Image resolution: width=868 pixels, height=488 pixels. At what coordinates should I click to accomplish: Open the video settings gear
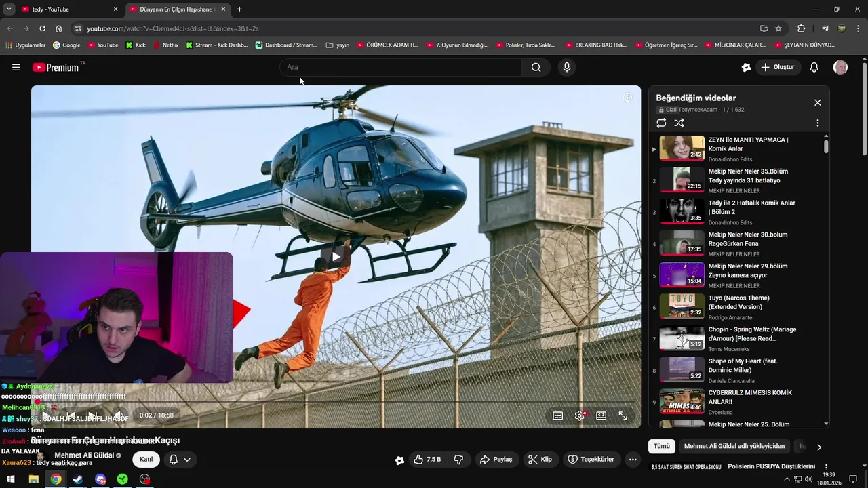580,415
